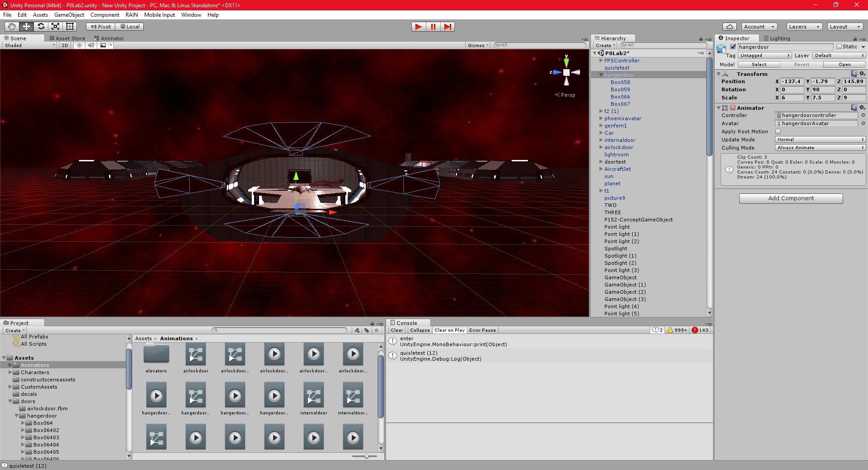
Task: Toggle 2D scene view mode
Action: (x=65, y=45)
